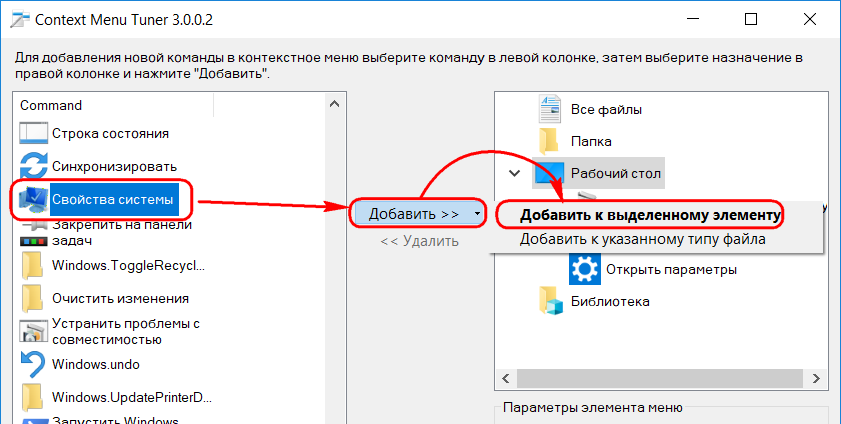The width and height of the screenshot is (841, 424).
Task: Open the 'Добавить' button dropdown arrow
Action: pos(477,214)
